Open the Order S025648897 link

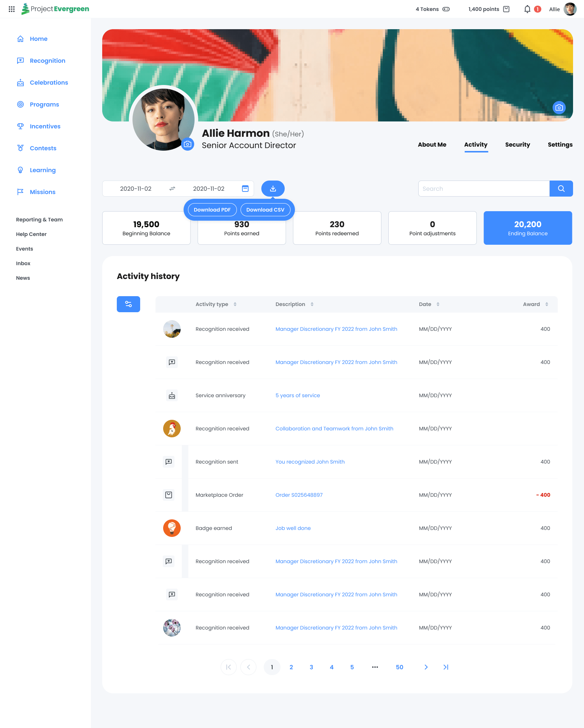(299, 495)
